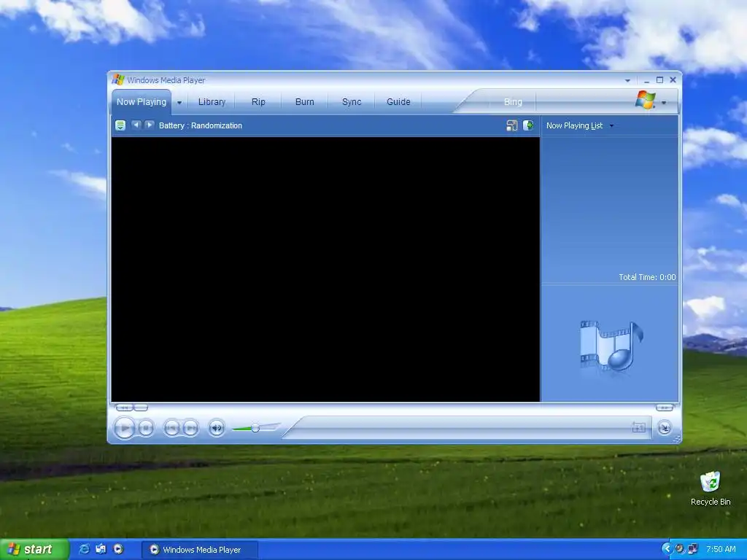This screenshot has width=747, height=560.
Task: Click the Bing online store tab
Action: pyautogui.click(x=513, y=102)
